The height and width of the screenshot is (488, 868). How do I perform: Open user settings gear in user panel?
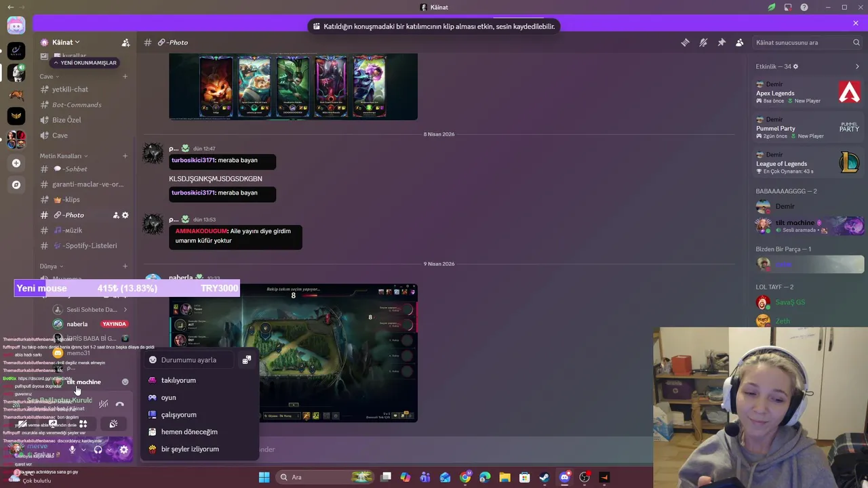[x=123, y=449]
